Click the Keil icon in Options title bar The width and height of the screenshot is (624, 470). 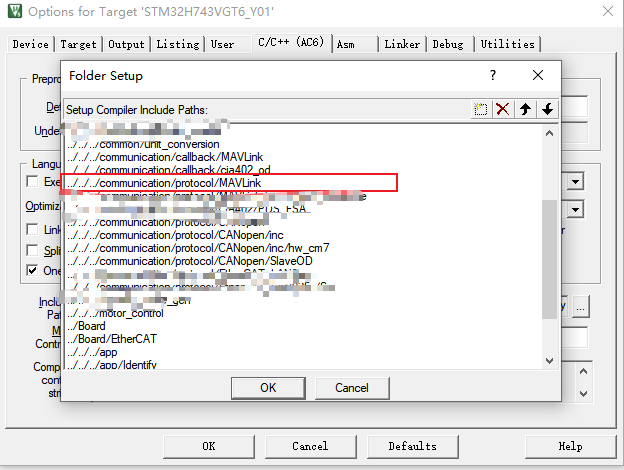(15, 11)
